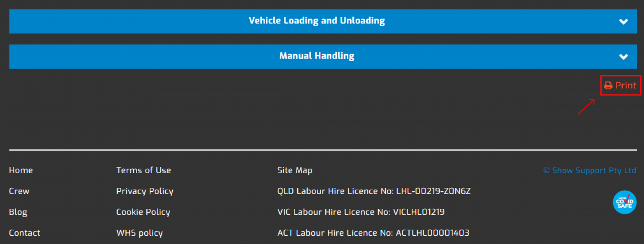Screen dimensions: 644x244
Task: Open the Site Map link
Action: (x=295, y=170)
